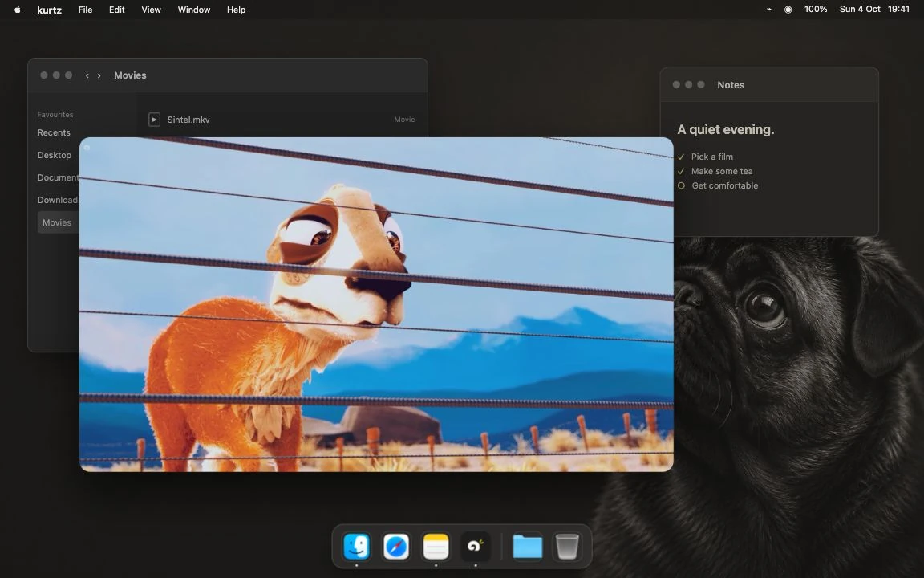Click the video frame showing the orange llama
Image resolution: width=924 pixels, height=578 pixels.
click(376, 304)
